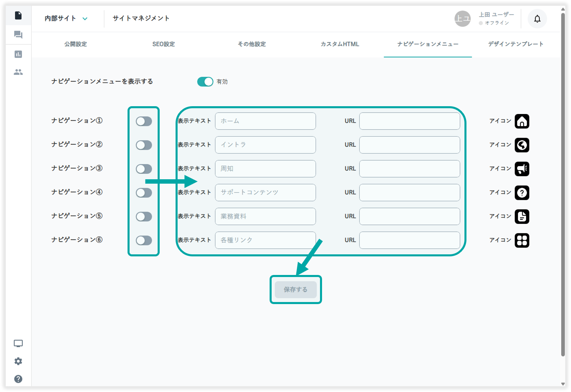571x392 pixels.
Task: Click the vertical scrollbar on the right
Action: (563, 183)
